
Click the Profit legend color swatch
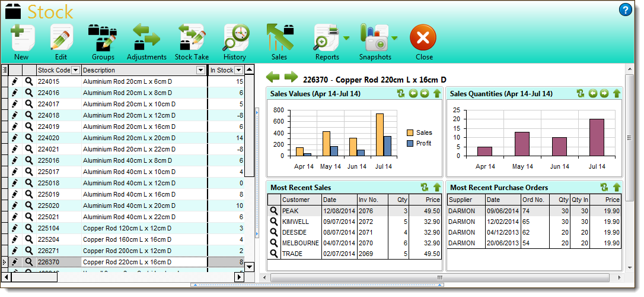click(410, 144)
